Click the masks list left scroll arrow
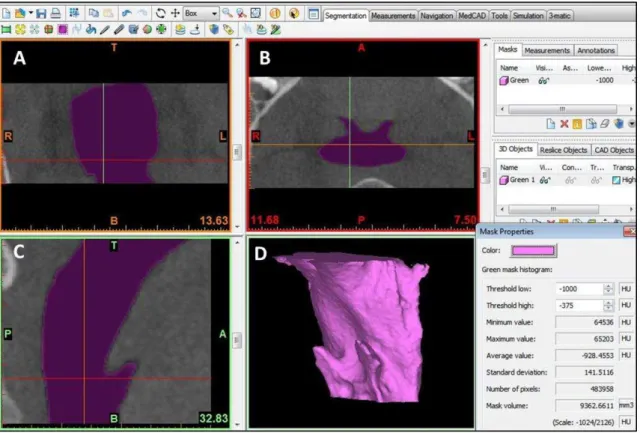The width and height of the screenshot is (640, 433). click(502, 109)
